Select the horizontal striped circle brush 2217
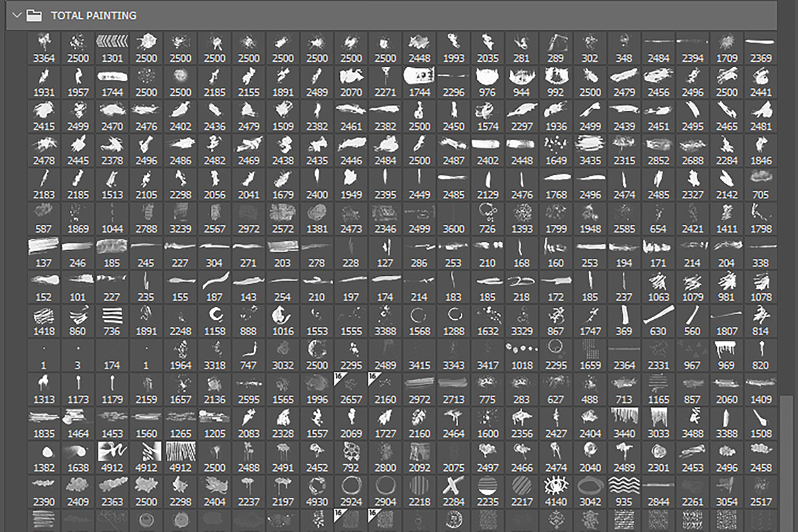 pos(522,492)
